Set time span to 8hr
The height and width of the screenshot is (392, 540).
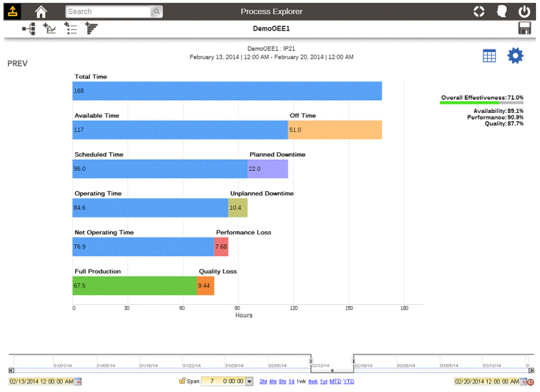(x=283, y=381)
